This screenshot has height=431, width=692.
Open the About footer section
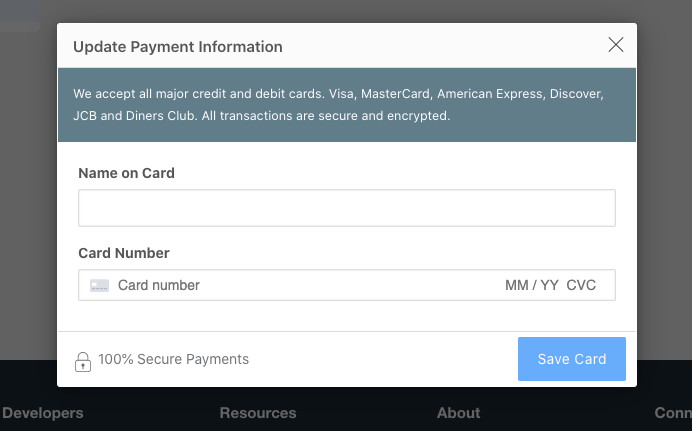[x=459, y=413]
